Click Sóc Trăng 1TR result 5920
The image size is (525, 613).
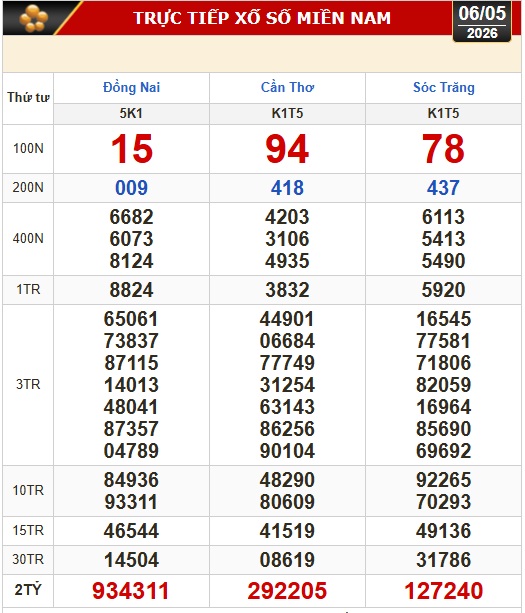click(x=443, y=290)
